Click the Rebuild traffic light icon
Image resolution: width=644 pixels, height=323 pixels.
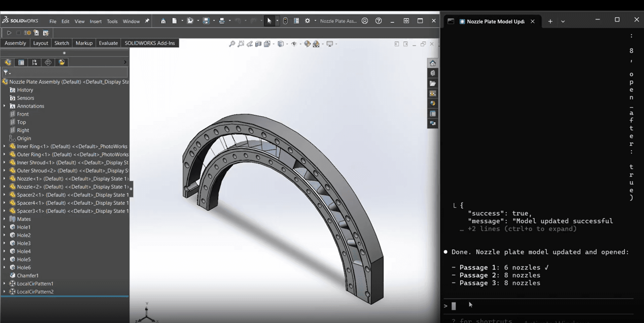[285, 21]
